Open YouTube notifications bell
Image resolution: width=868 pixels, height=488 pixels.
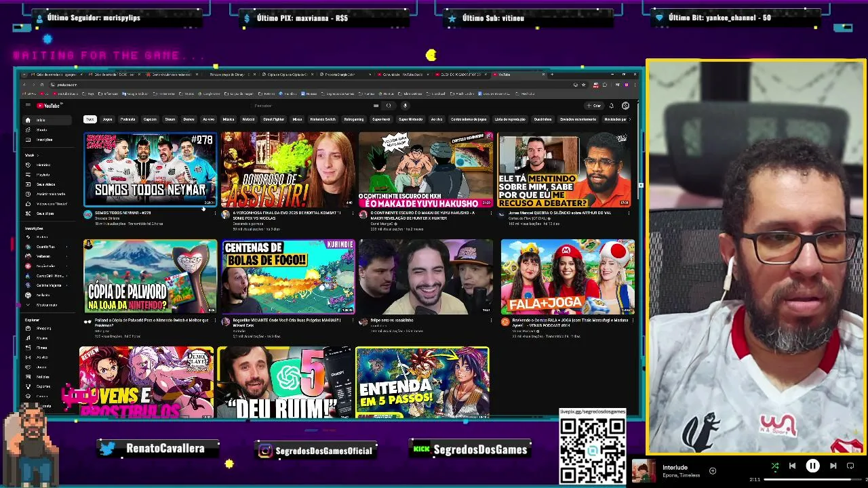coord(611,106)
